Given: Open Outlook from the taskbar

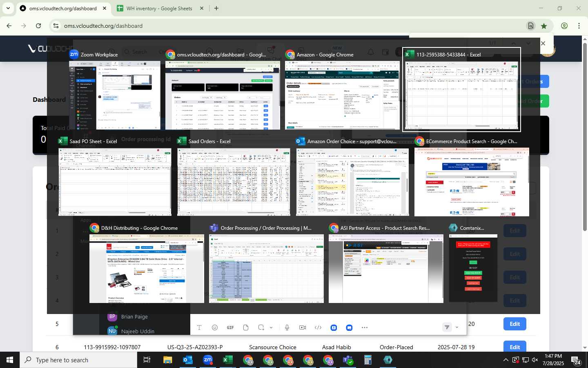Looking at the screenshot, I should pyautogui.click(x=188, y=360).
